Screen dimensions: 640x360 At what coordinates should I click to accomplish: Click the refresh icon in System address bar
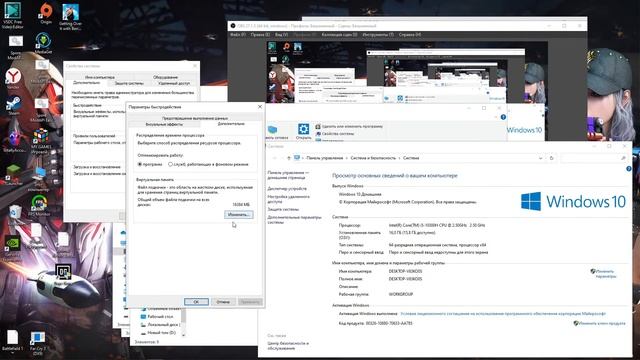coord(551,158)
